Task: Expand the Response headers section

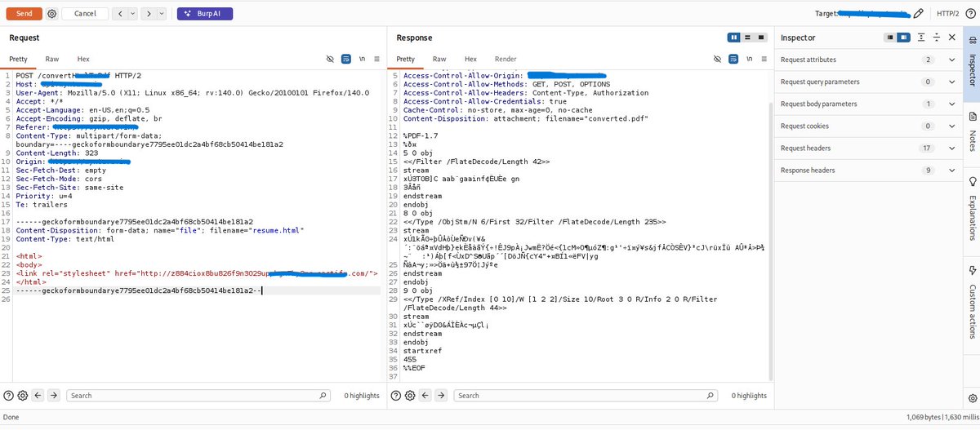Action: 867,170
